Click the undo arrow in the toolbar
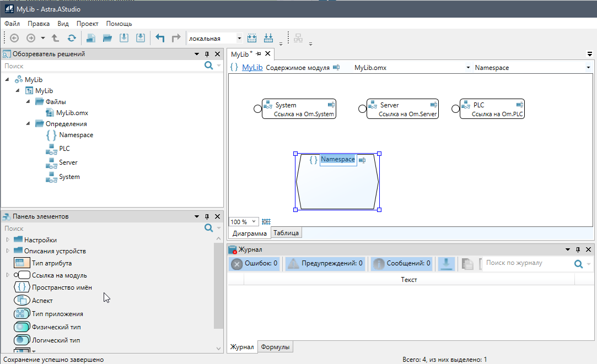This screenshot has width=597, height=364. tap(160, 38)
